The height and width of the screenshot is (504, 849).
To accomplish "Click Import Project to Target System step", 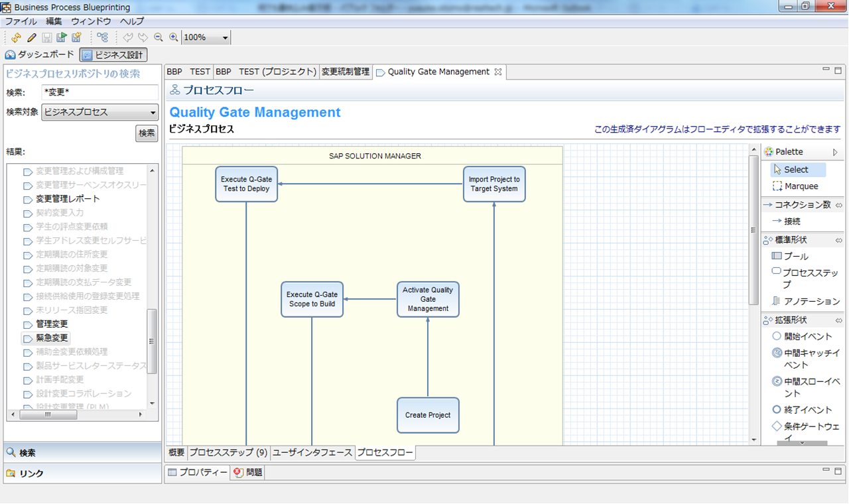I will 494,184.
